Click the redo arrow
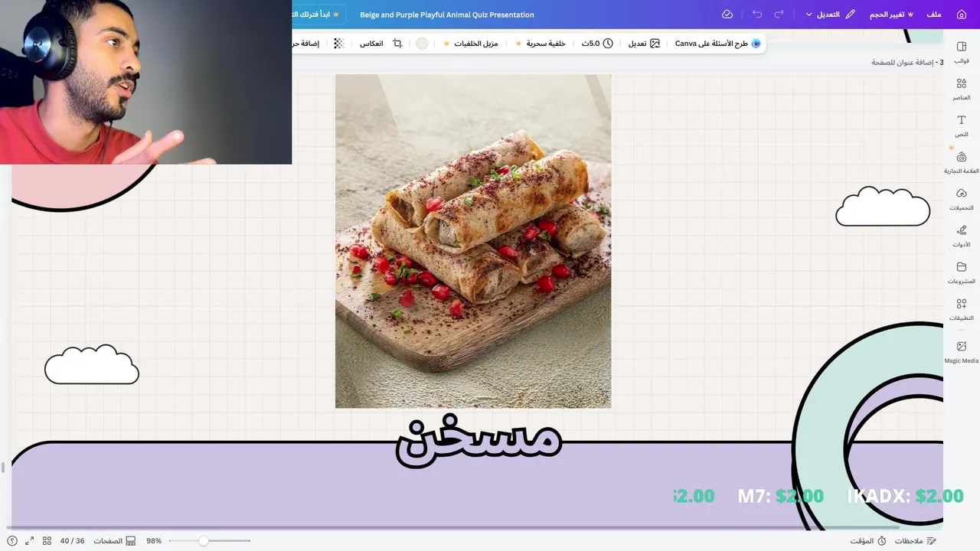This screenshot has height=551, width=980. tap(779, 15)
